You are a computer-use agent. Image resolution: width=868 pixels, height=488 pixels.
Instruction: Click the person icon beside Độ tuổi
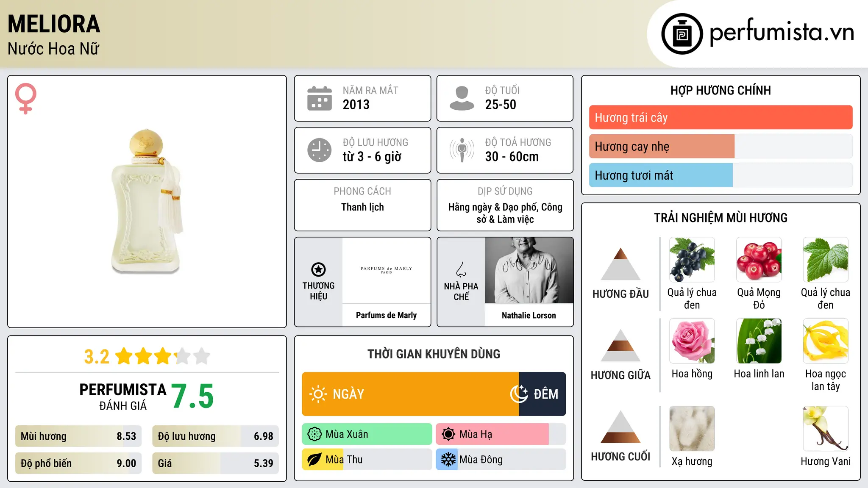462,98
